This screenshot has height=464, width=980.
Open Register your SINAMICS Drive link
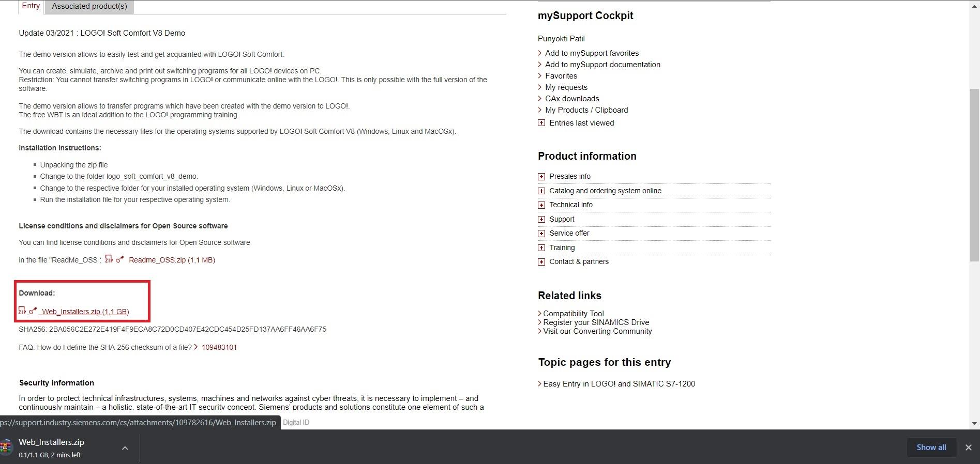tap(596, 322)
